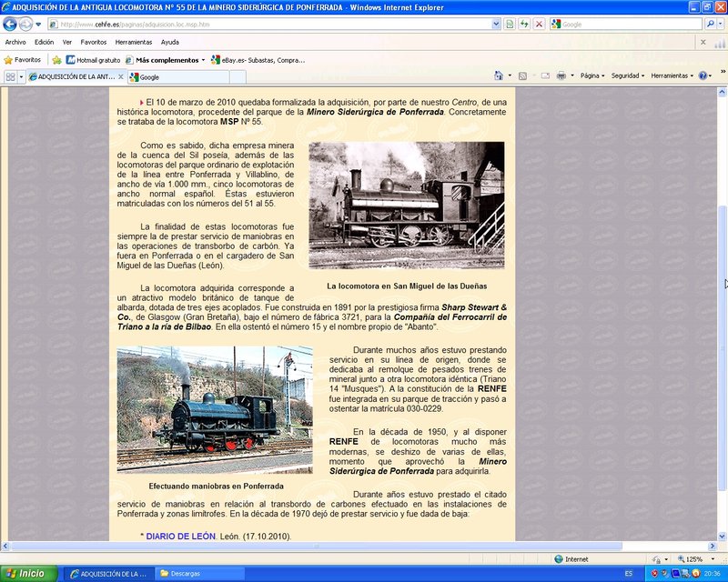Click the vertical scrollbar down arrow
728x582 pixels.
coord(722,536)
